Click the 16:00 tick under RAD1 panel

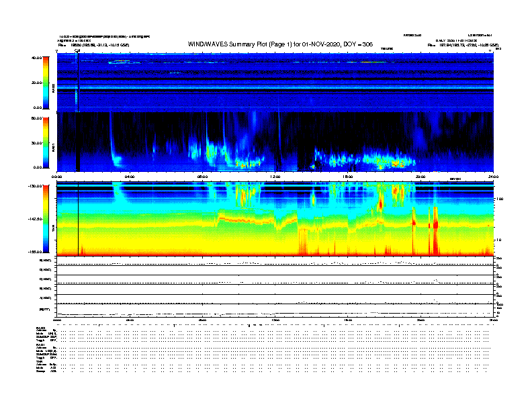coord(348,177)
